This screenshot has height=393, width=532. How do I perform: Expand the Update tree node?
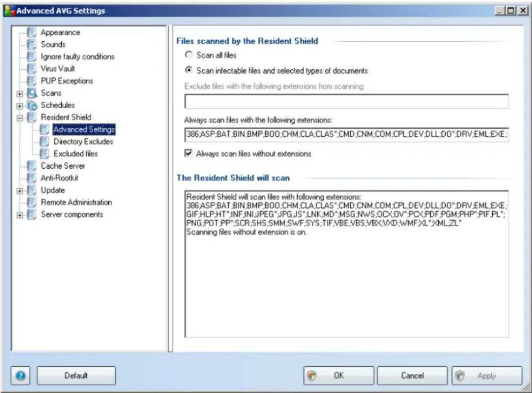tap(20, 191)
